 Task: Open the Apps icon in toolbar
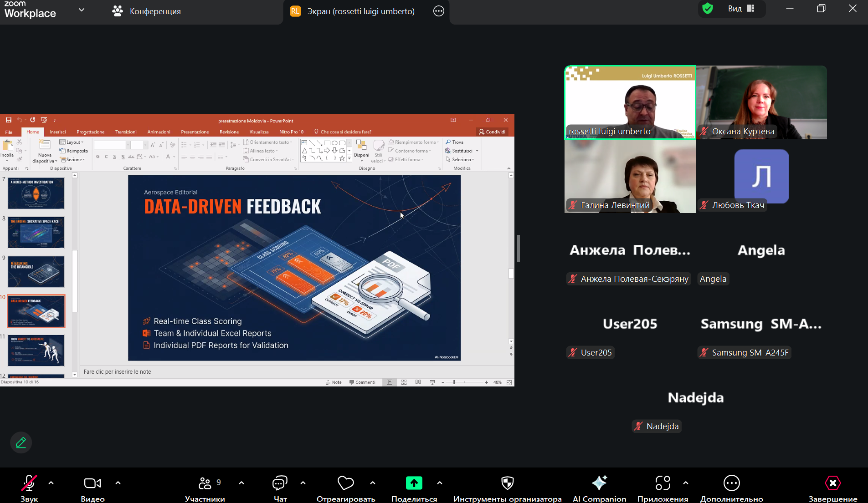click(663, 483)
